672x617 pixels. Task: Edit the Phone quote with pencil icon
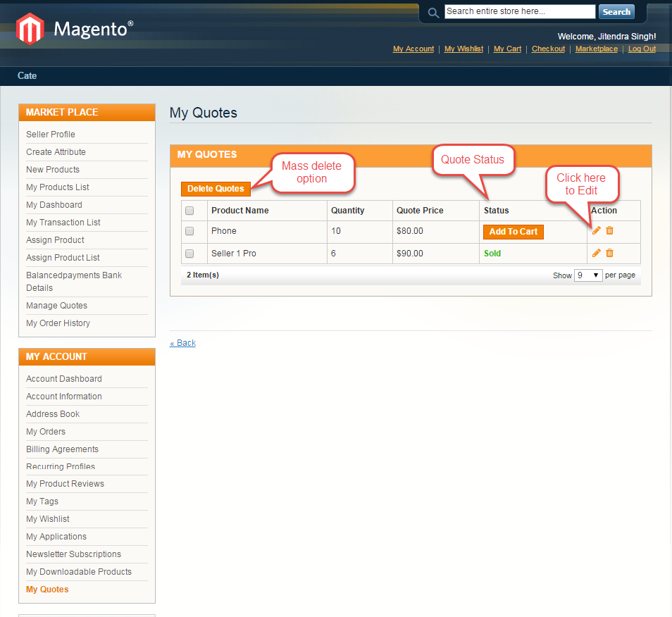click(596, 230)
